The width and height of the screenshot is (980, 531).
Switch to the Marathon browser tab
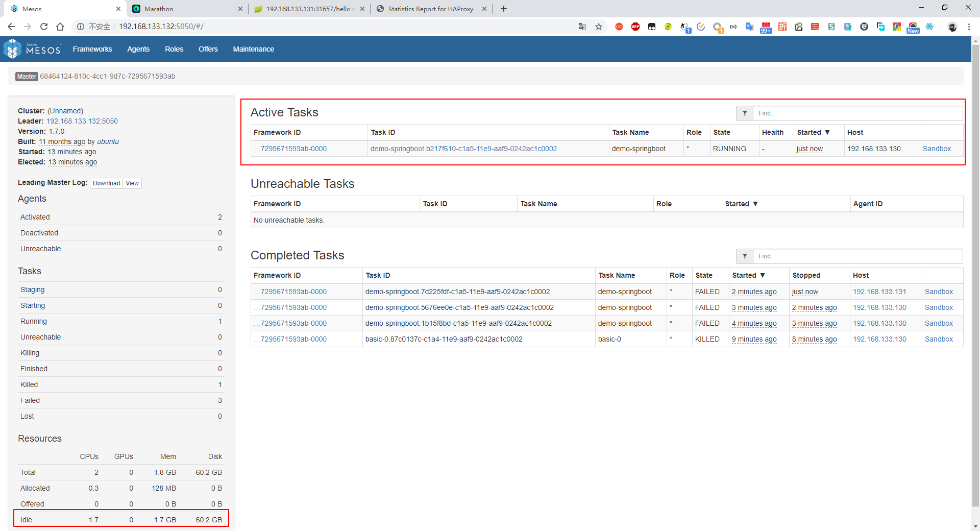(187, 9)
